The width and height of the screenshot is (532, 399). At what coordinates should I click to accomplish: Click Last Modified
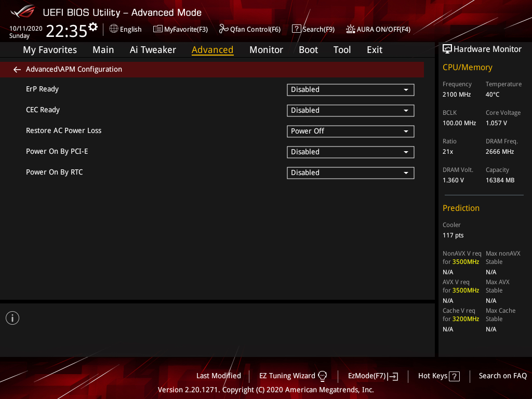(x=219, y=376)
